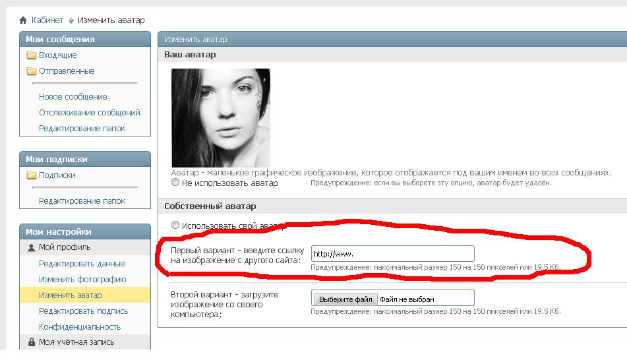Click the Отправленные folder icon
Screen dimensions: 627x364
pos(31,71)
